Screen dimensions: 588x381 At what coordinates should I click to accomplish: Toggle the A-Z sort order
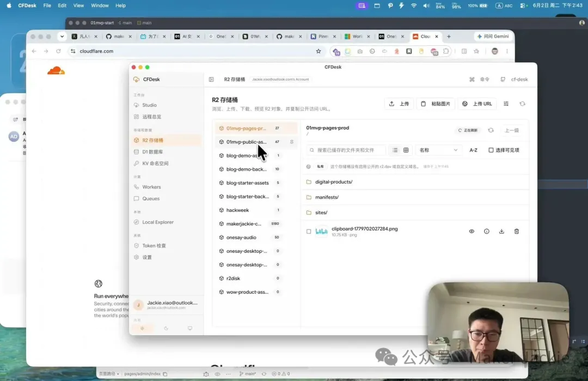click(x=473, y=150)
